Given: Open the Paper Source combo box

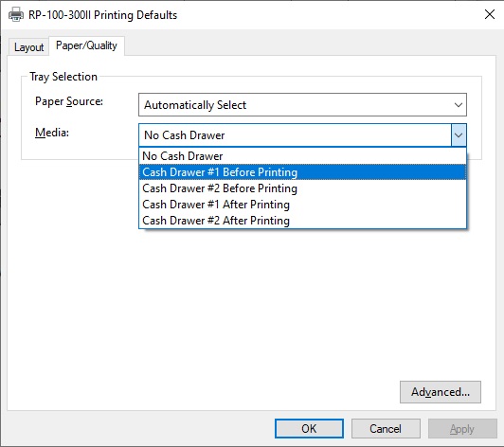Looking at the screenshot, I should click(302, 105).
